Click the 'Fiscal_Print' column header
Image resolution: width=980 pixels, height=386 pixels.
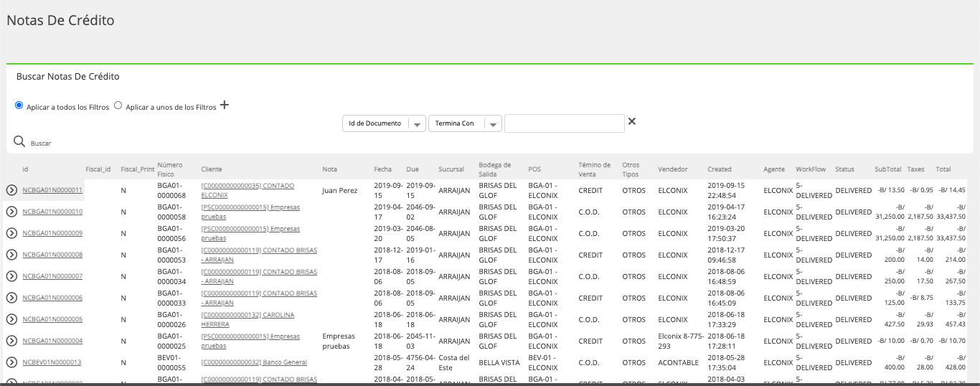pyautogui.click(x=138, y=169)
